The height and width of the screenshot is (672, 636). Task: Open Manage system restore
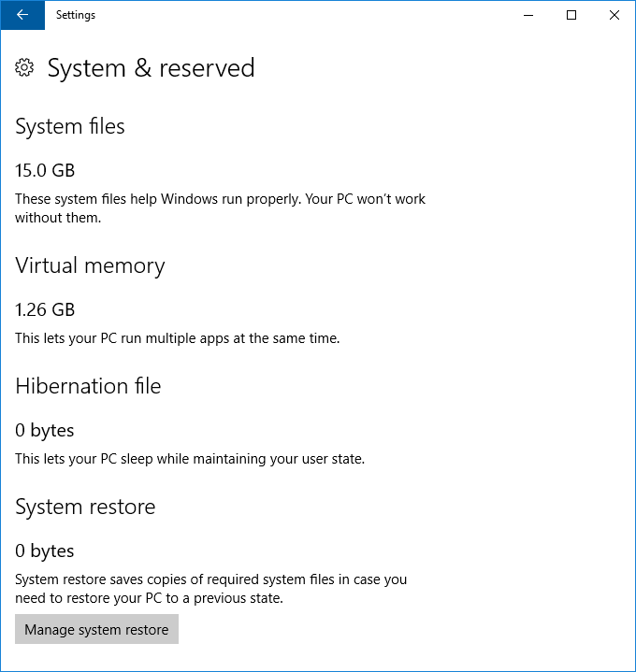pos(96,629)
